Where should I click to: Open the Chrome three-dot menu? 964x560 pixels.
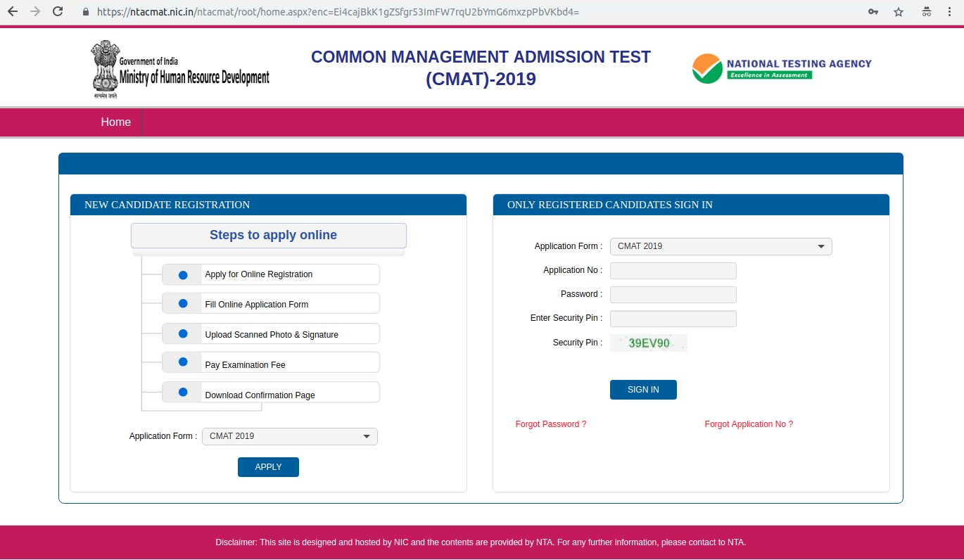point(951,12)
